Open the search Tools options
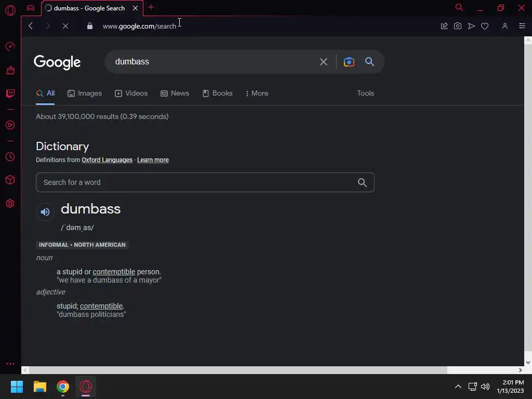The height and width of the screenshot is (399, 532). point(365,94)
